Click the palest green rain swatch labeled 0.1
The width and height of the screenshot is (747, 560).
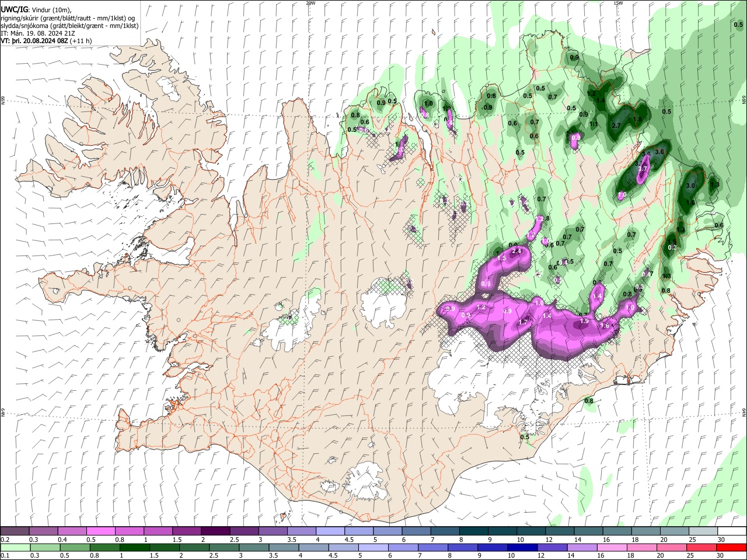[x=15, y=547]
